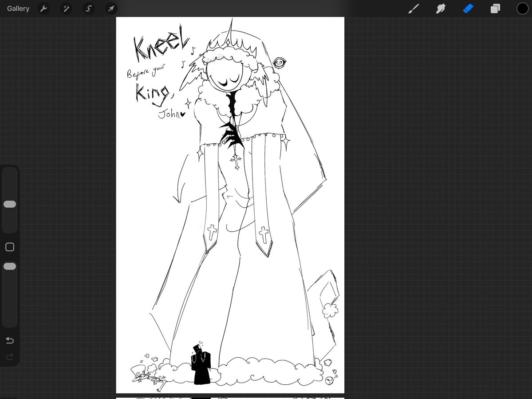
Task: Open the Actions wrench menu
Action: [43, 8]
